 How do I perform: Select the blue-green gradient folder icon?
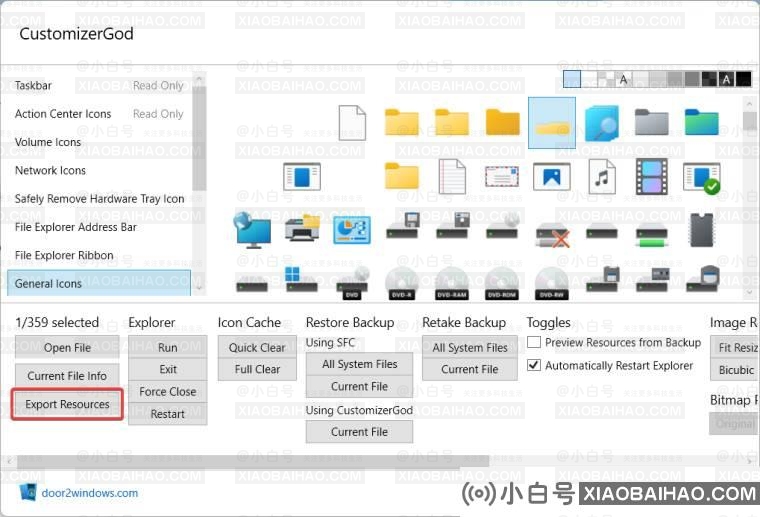pyautogui.click(x=701, y=123)
